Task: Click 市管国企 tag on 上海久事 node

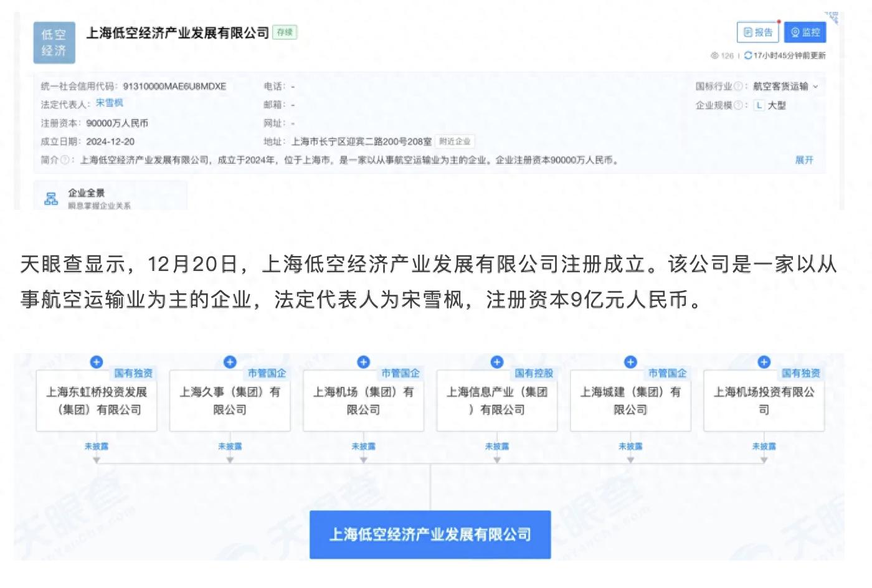Action: 267,373
